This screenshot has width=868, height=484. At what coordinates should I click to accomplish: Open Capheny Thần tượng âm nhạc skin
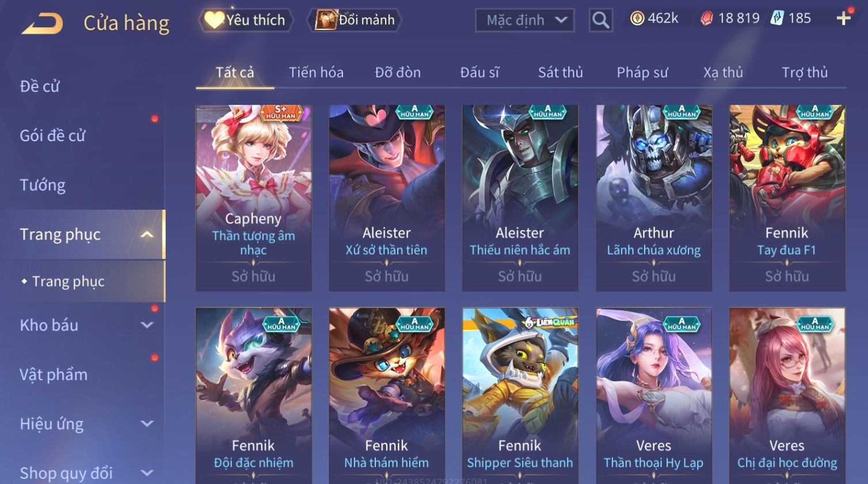[253, 198]
